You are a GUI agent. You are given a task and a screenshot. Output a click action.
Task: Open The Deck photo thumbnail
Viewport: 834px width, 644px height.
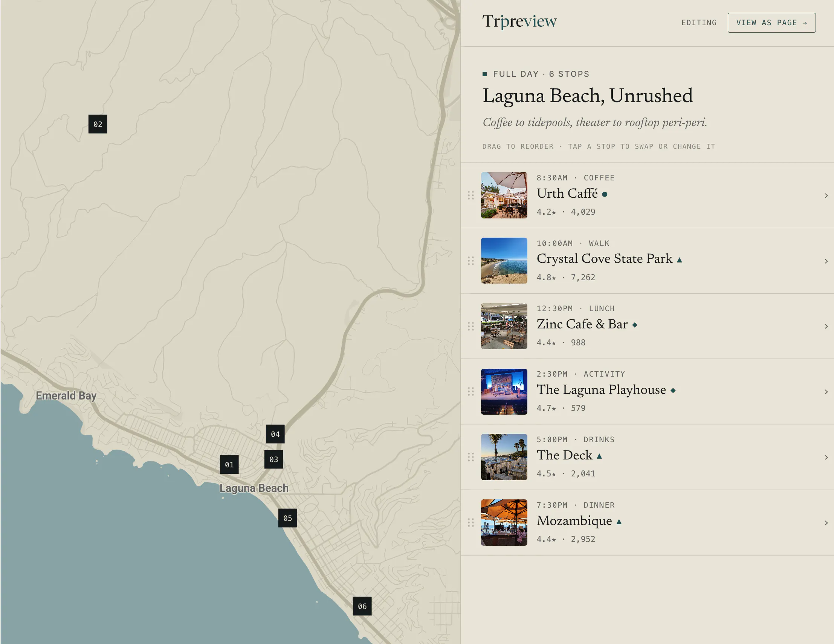click(504, 457)
